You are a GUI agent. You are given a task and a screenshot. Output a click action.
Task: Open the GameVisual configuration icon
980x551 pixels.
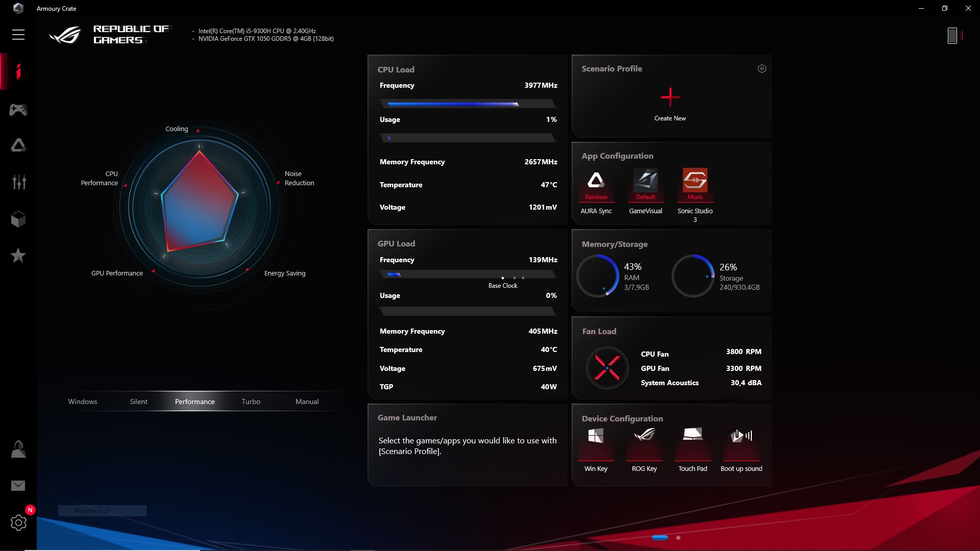645,184
